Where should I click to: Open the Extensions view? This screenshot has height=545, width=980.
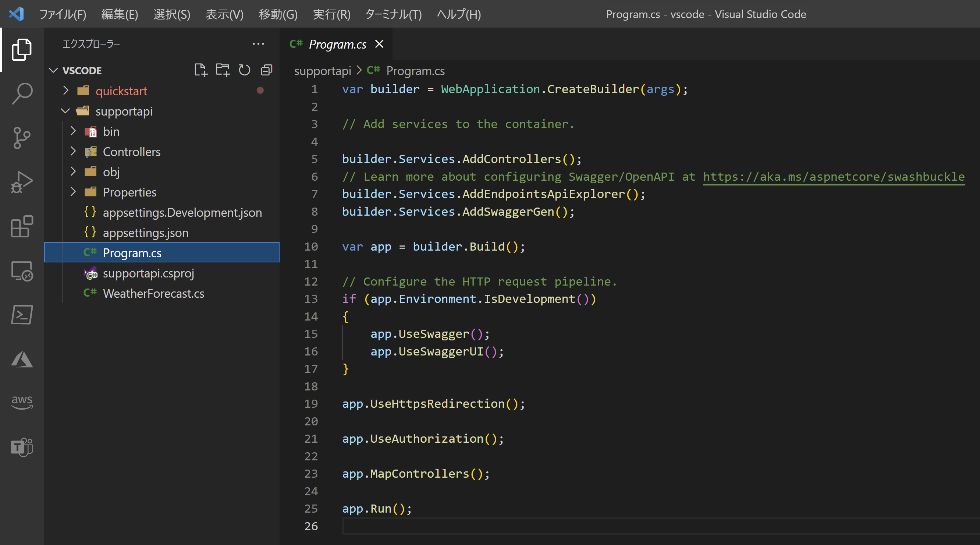click(22, 226)
